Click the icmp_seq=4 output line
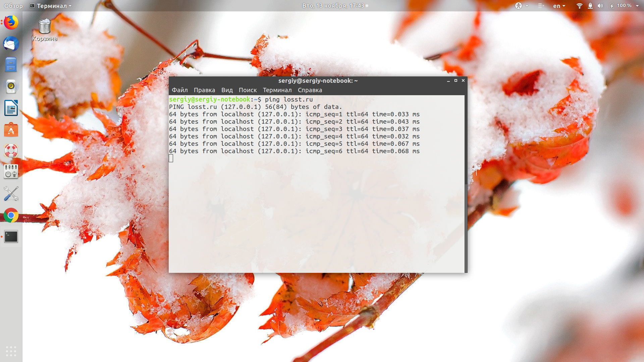 pos(294,136)
